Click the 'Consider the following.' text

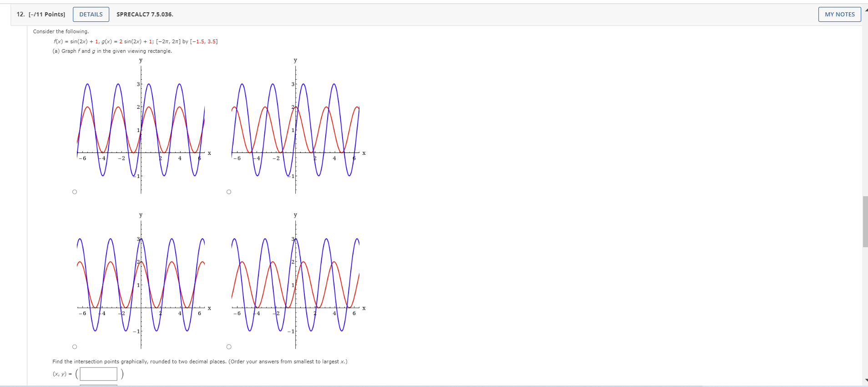(61, 31)
